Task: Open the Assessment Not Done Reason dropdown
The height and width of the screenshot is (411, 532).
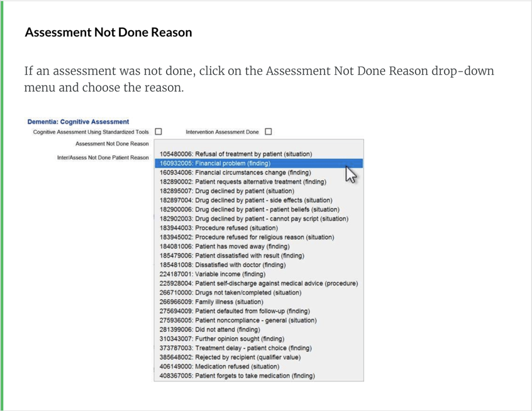Action: tap(258, 144)
